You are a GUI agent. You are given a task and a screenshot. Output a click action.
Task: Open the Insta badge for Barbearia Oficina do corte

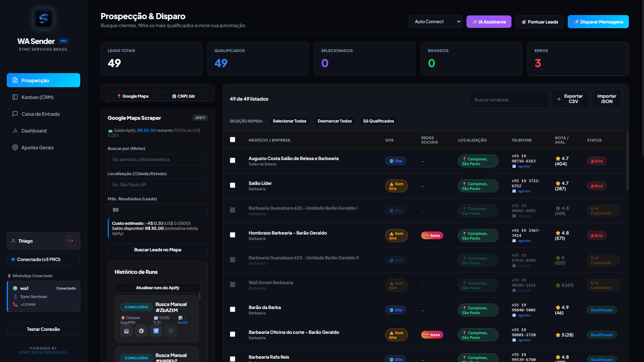click(432, 335)
